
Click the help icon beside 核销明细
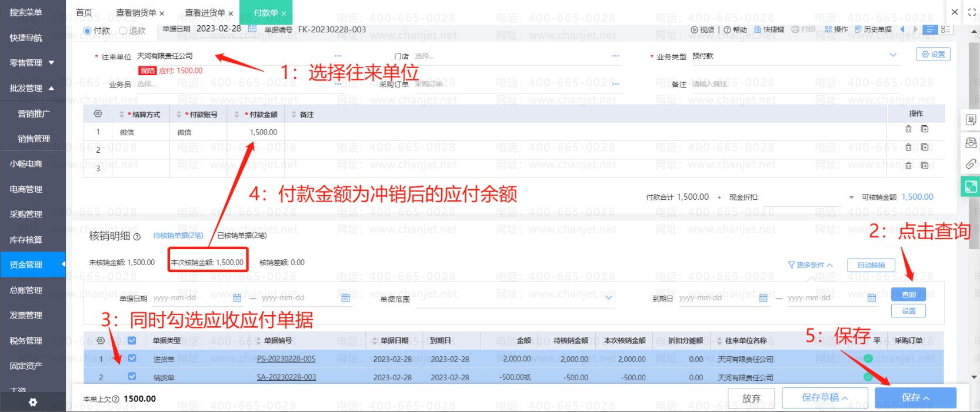click(137, 237)
